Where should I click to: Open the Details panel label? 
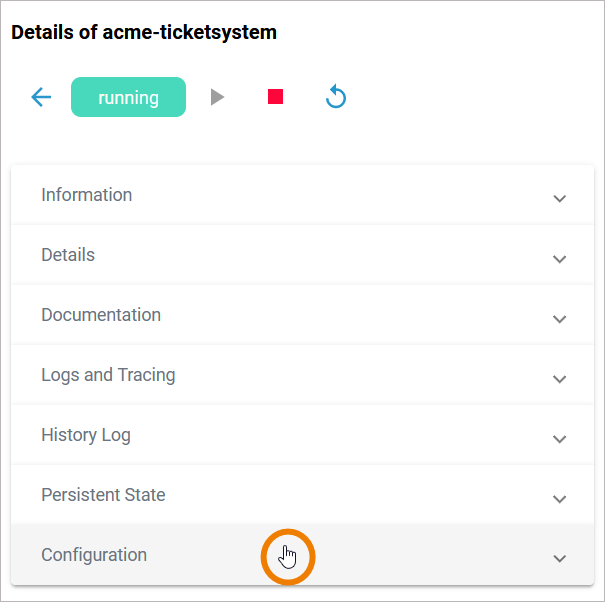click(x=68, y=255)
